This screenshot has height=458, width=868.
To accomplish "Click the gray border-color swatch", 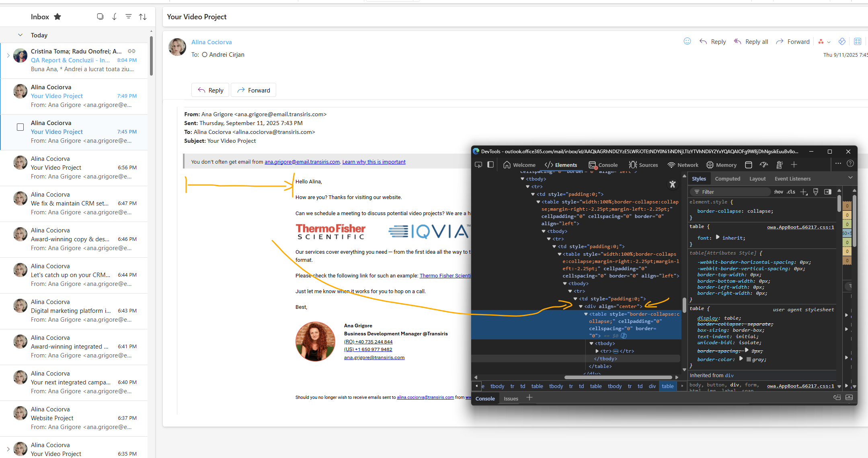I will click(x=749, y=359).
